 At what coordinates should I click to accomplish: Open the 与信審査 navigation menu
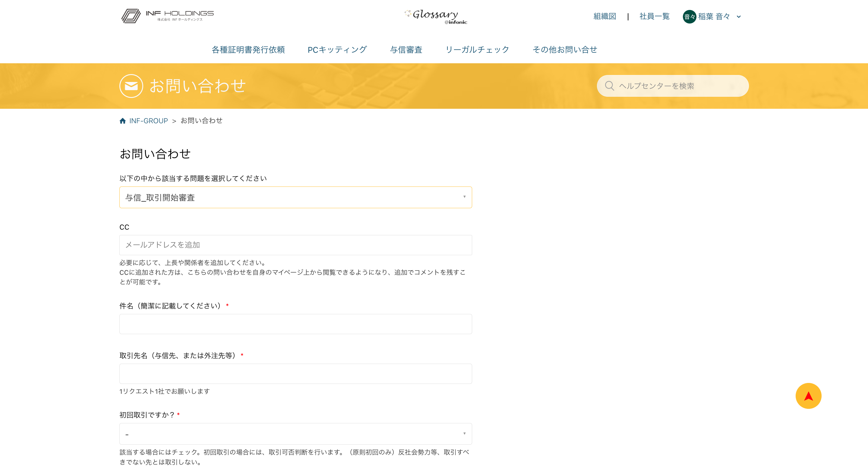point(406,49)
